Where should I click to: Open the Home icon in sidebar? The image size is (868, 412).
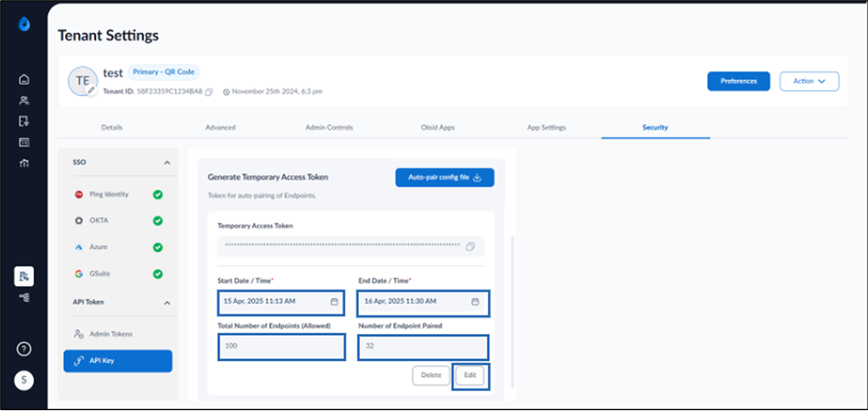point(24,79)
